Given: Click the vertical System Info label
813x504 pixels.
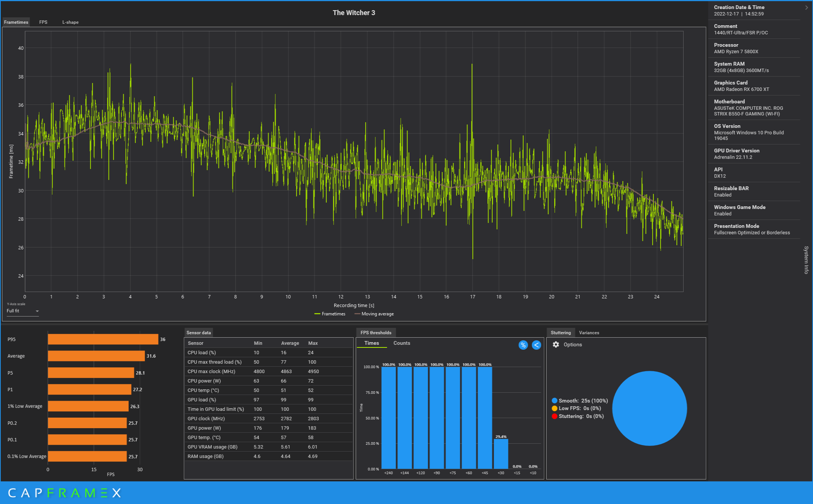Looking at the screenshot, I should tap(806, 260).
